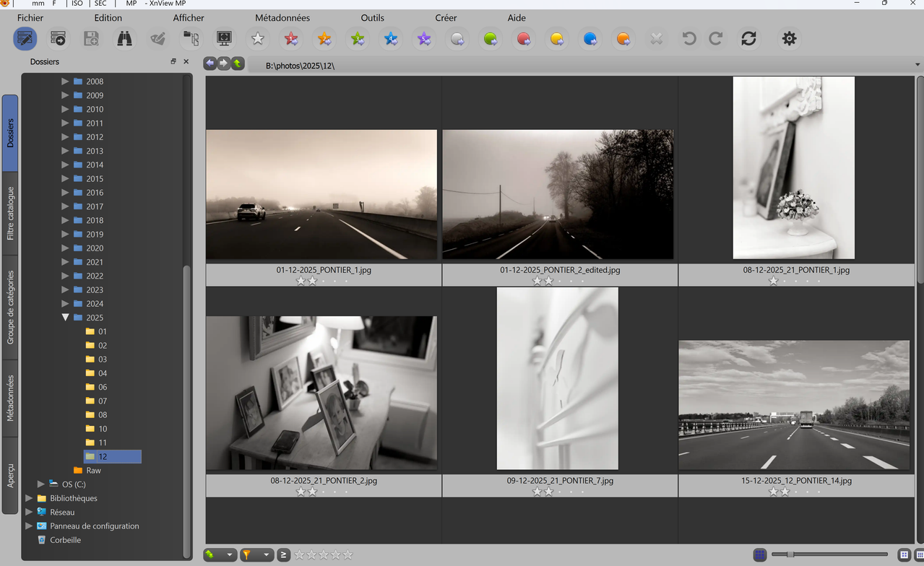Apply the blue star rating icon

coord(391,38)
